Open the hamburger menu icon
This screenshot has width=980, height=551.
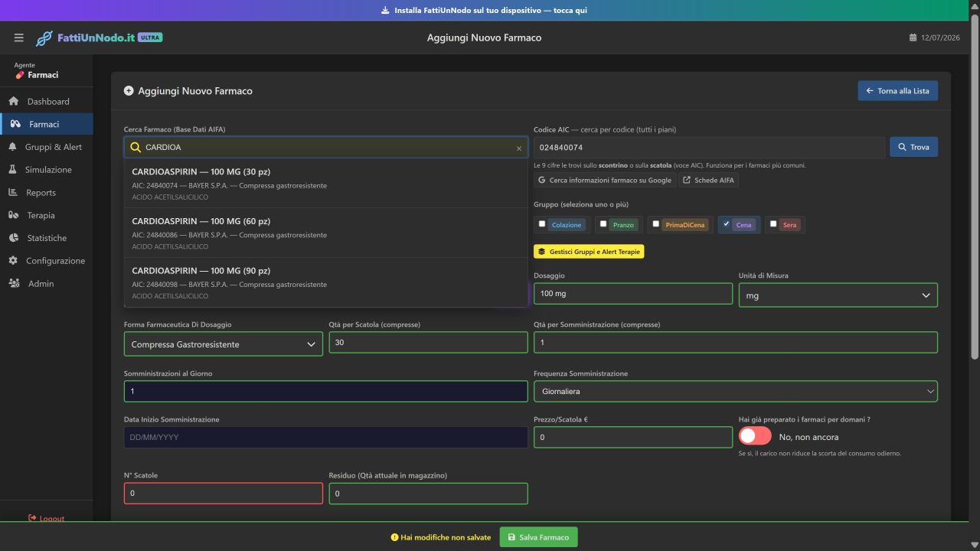point(19,37)
